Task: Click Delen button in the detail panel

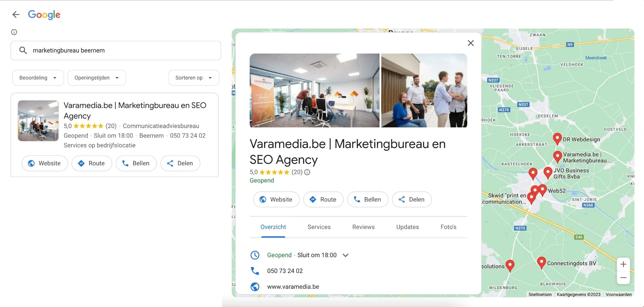Action: click(x=412, y=200)
